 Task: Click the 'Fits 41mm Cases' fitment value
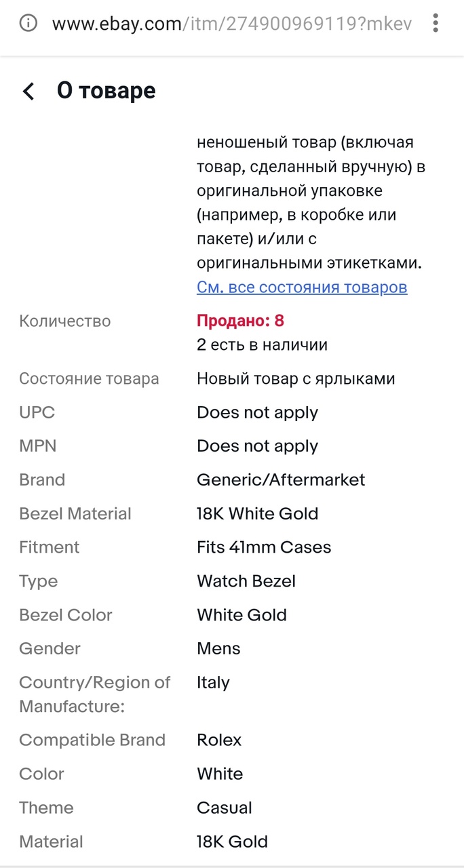264,547
